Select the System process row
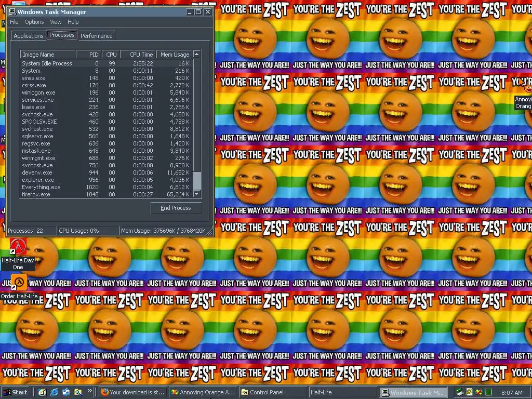The height and width of the screenshot is (399, 532). point(106,71)
